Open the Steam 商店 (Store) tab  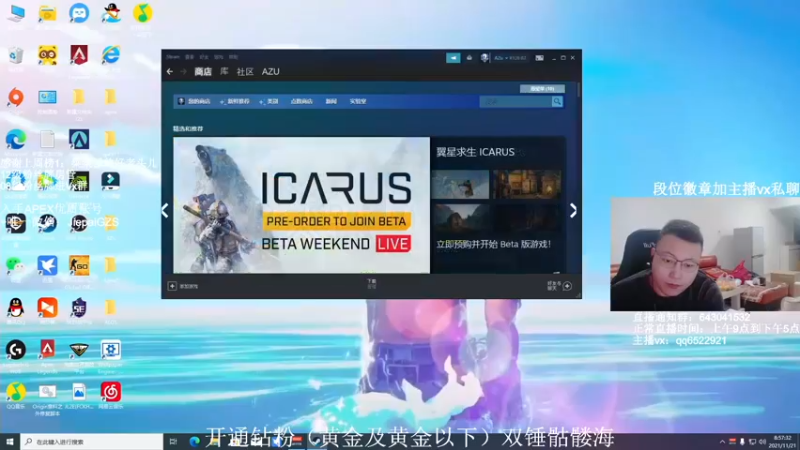(203, 72)
